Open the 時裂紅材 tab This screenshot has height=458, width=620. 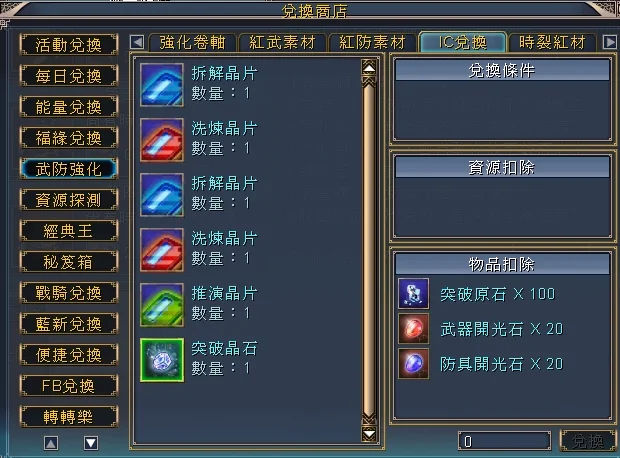coord(552,42)
